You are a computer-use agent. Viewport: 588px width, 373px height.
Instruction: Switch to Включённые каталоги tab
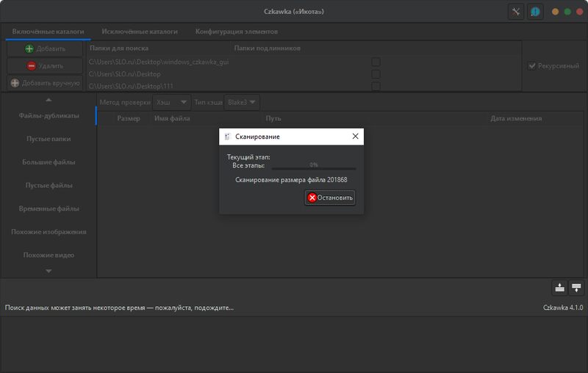(x=48, y=32)
